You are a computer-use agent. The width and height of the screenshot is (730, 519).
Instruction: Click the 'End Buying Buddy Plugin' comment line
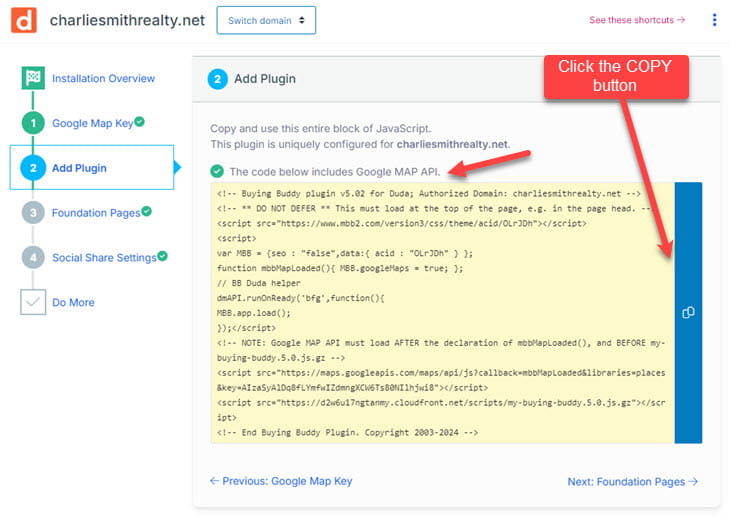point(347,432)
